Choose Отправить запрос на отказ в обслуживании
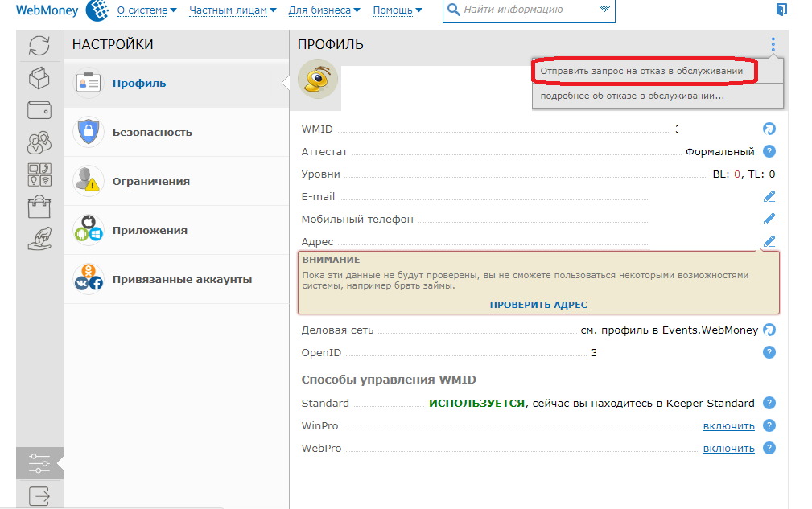The image size is (812, 509). coord(641,71)
